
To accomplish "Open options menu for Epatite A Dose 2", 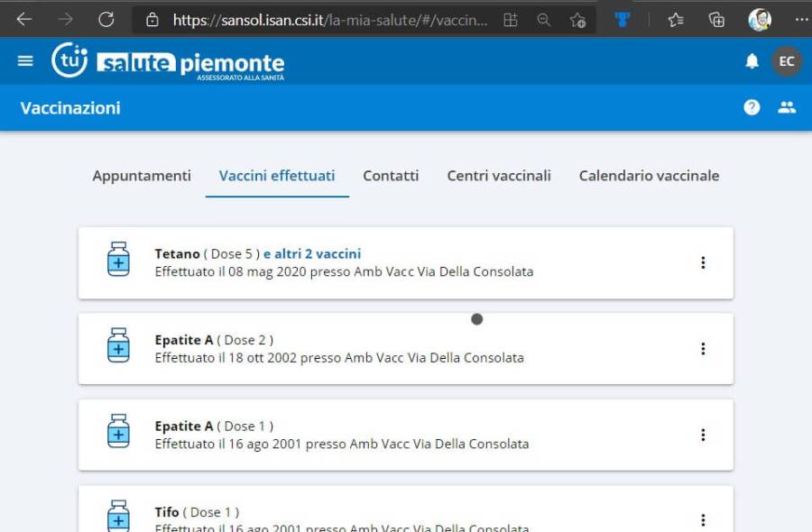I will coord(703,349).
